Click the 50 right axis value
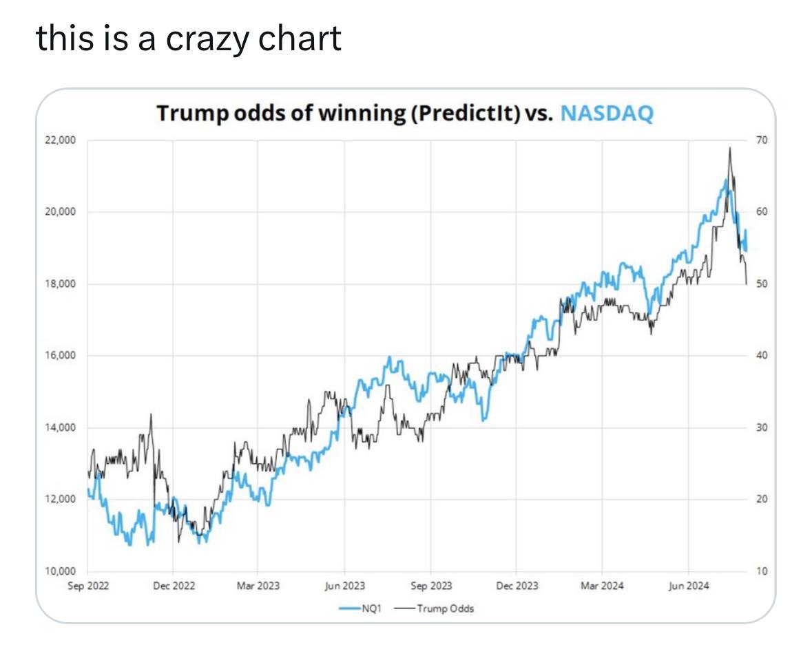Viewport: 812px width, 649px height. [x=761, y=284]
